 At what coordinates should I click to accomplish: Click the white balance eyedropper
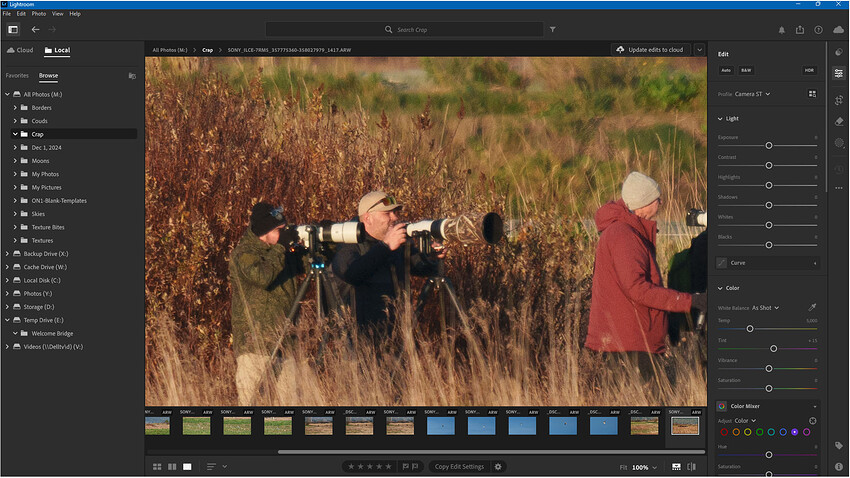coord(812,307)
